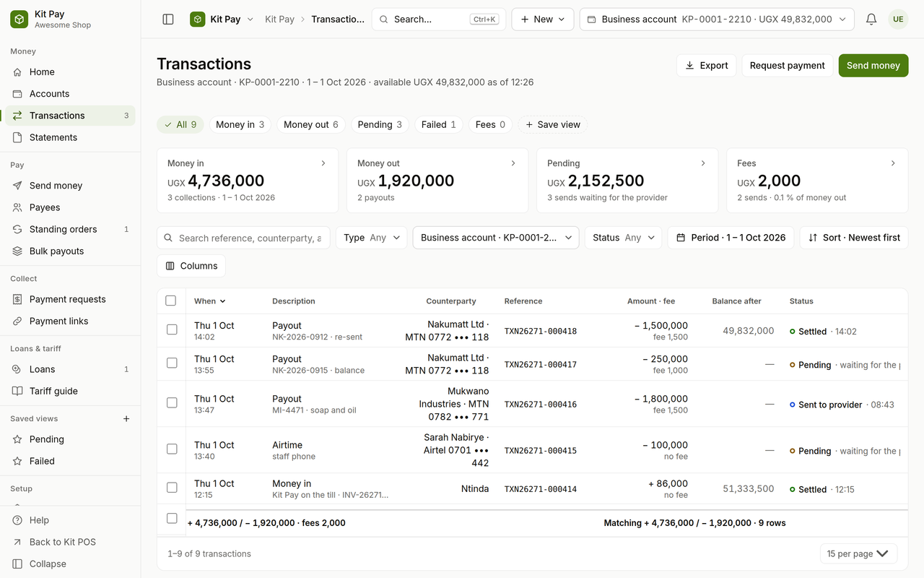Image resolution: width=924 pixels, height=578 pixels.
Task: Select the TXN26271-000417 row checkbox
Action: 172,363
